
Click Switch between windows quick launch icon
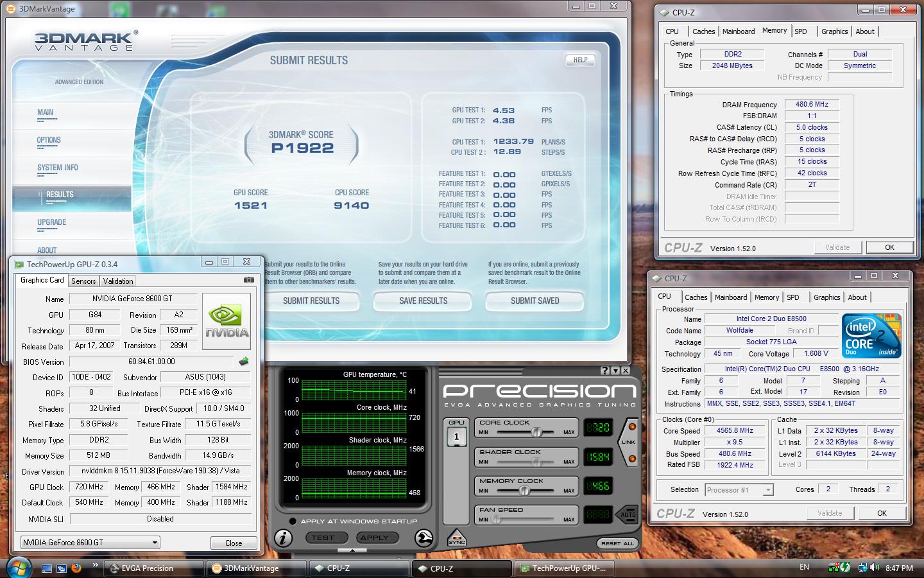point(62,568)
